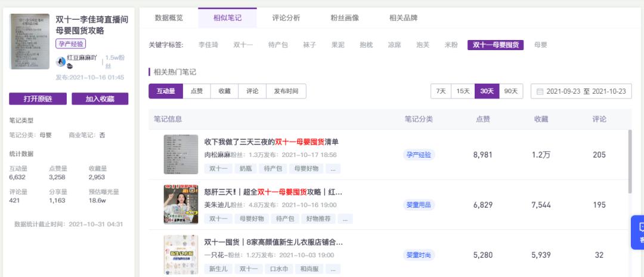
Task: Click the 点赞 column header
Action: (x=482, y=119)
